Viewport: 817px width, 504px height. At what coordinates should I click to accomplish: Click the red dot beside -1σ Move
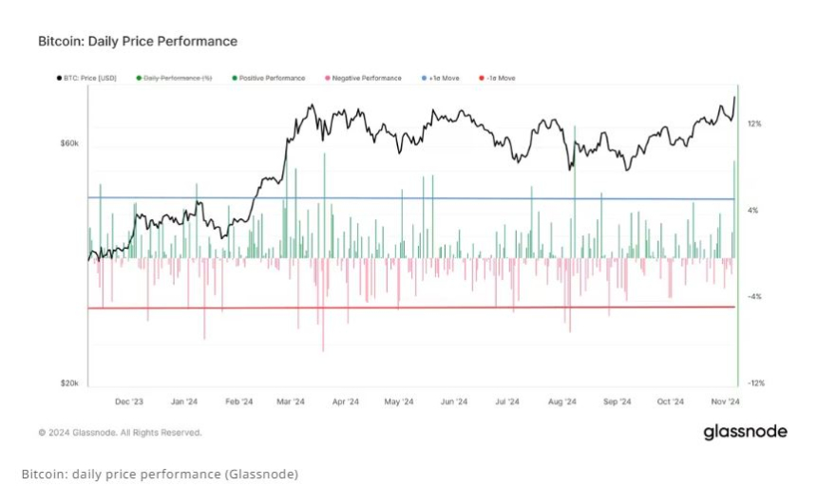click(482, 78)
